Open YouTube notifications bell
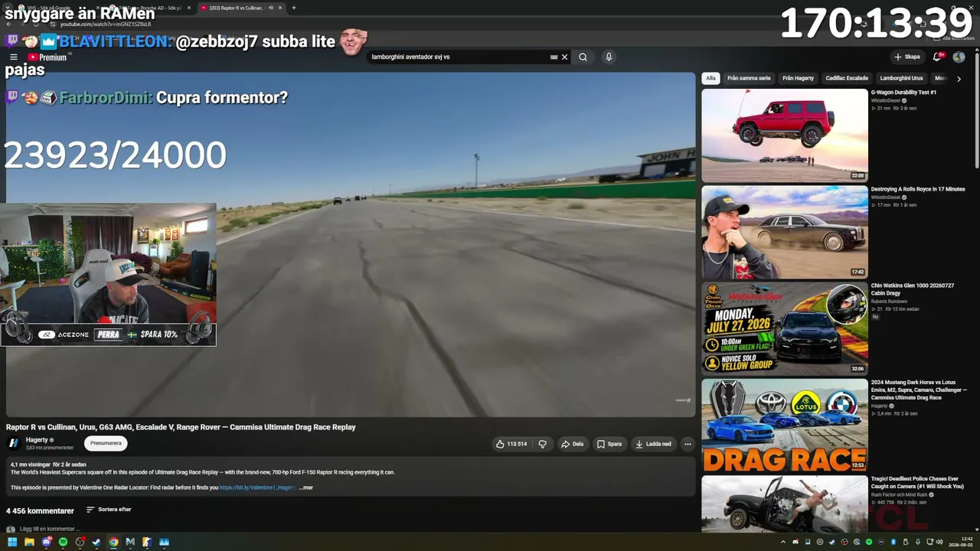The width and height of the screenshot is (980, 551). click(937, 57)
